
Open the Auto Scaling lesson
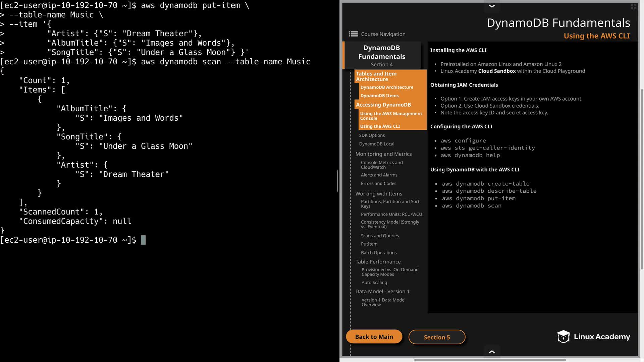pyautogui.click(x=374, y=283)
